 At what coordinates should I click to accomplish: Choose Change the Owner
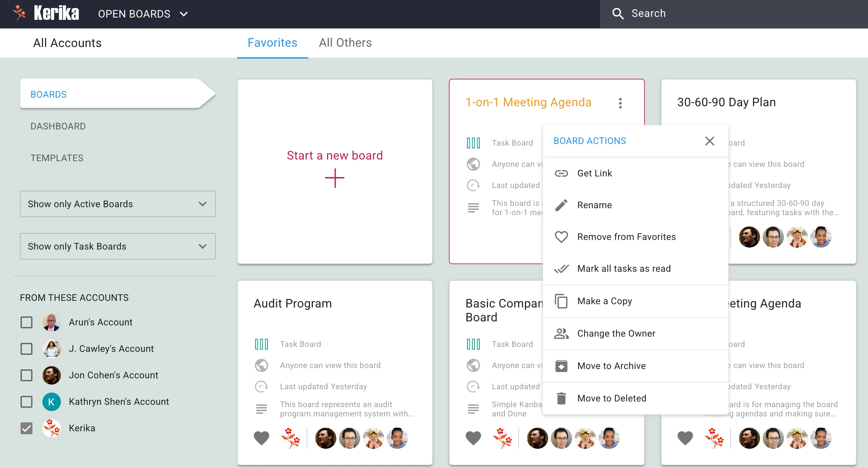[x=636, y=333]
